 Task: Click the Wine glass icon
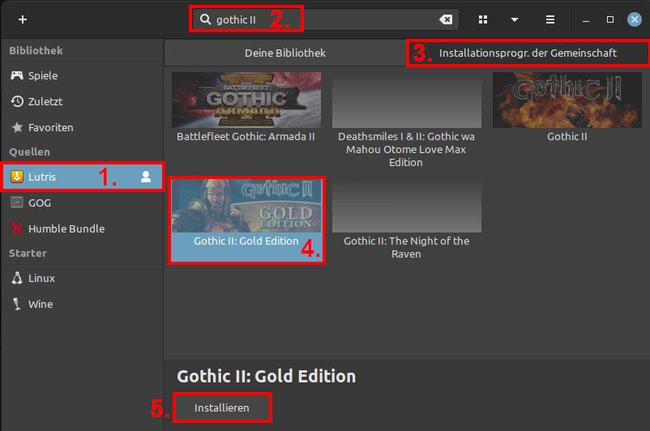(17, 304)
